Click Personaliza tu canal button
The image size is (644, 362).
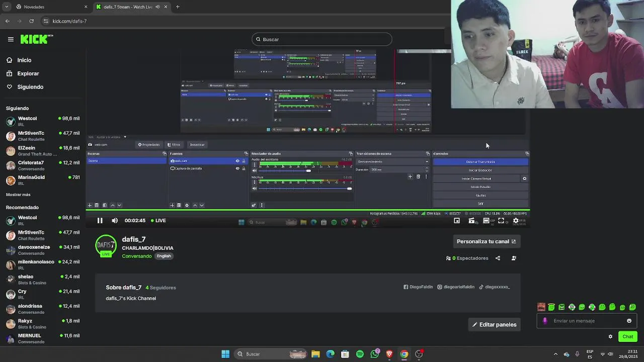(486, 241)
